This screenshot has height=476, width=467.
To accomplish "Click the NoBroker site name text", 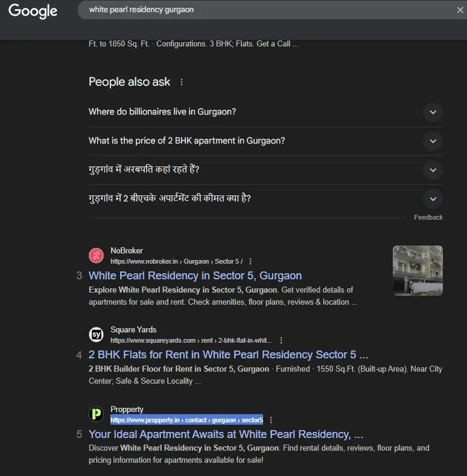I will click(x=127, y=251).
